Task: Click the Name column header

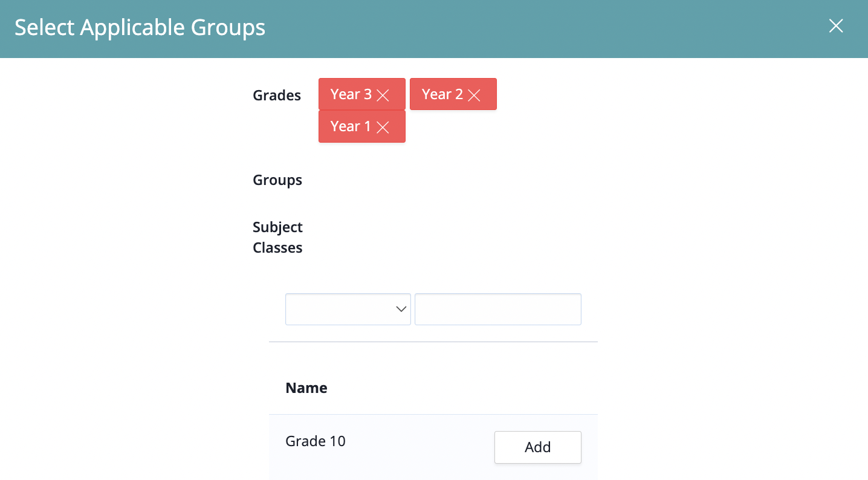Action: coord(306,388)
